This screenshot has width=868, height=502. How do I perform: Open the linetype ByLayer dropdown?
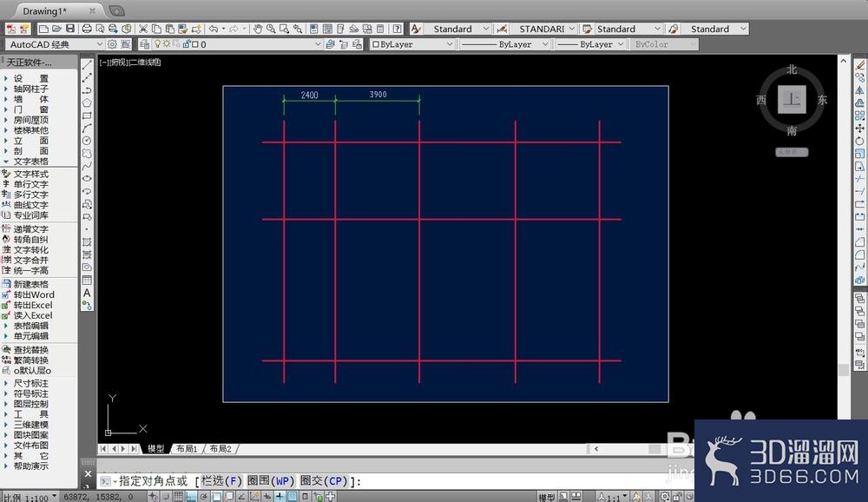(x=545, y=44)
